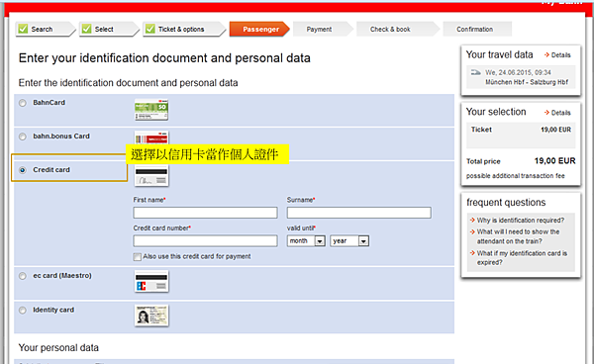Open Details link for Your travel data
594x364 pixels.
click(x=557, y=55)
